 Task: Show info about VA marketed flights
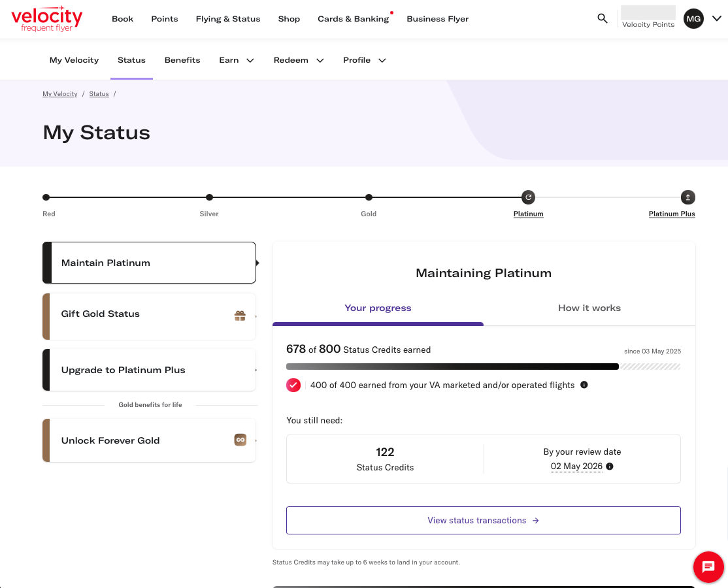pyautogui.click(x=584, y=385)
